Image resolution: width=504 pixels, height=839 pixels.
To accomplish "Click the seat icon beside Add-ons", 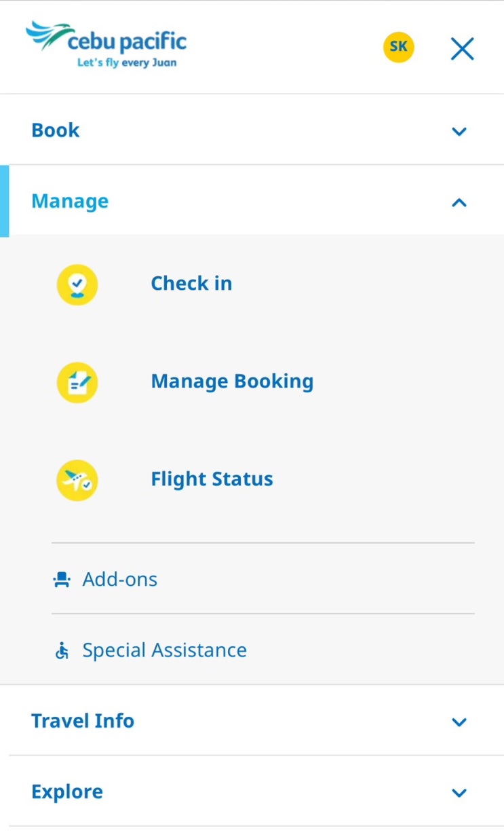I will (x=62, y=580).
